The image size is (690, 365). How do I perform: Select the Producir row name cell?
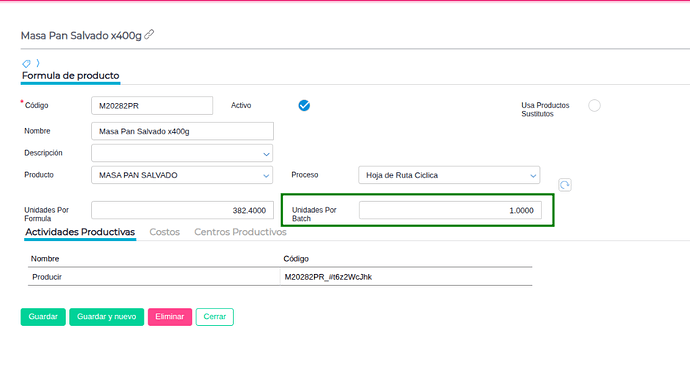pyautogui.click(x=154, y=277)
